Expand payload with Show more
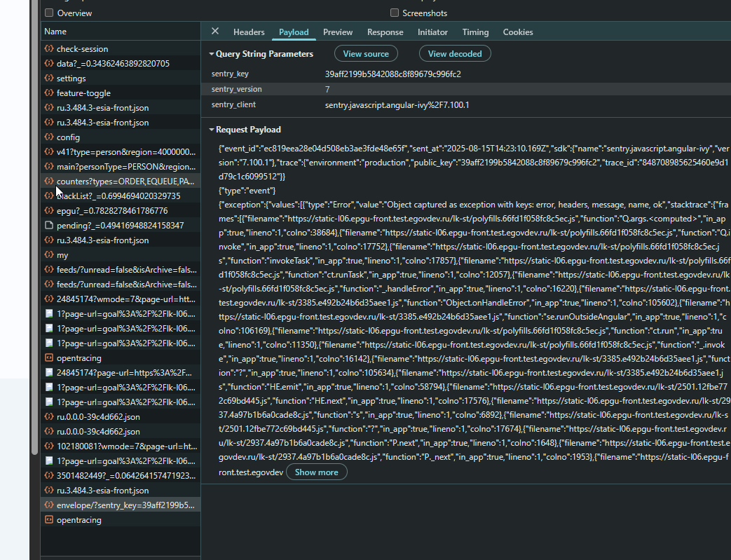731x560 pixels. pos(317,472)
